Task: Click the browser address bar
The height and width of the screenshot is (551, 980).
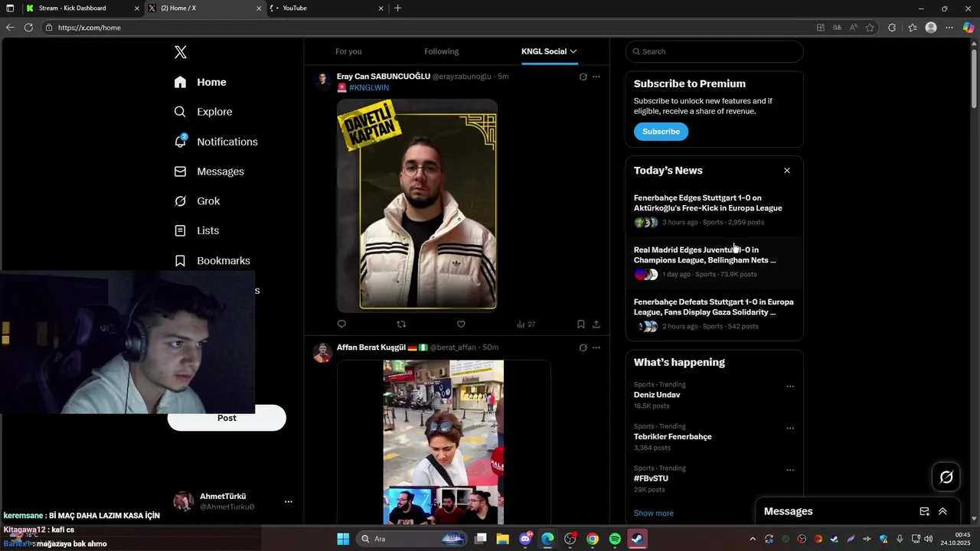Action: (429, 28)
